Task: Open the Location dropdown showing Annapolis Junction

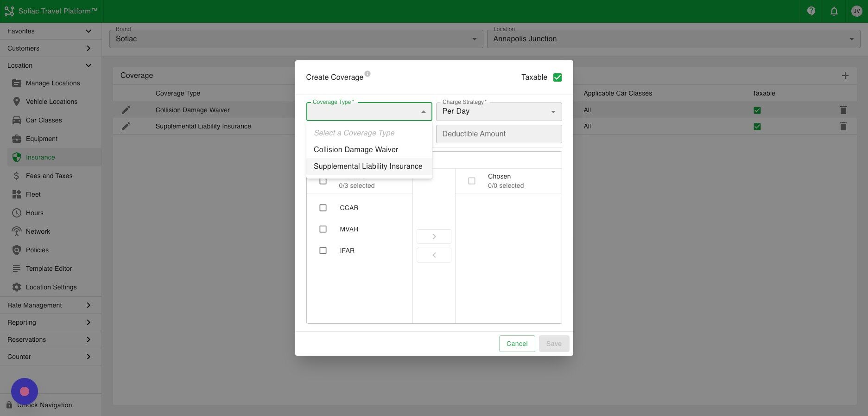Action: click(673, 39)
